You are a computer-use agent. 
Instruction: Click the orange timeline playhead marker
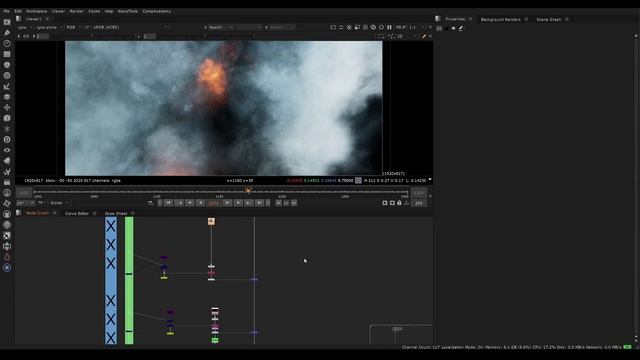click(248, 191)
